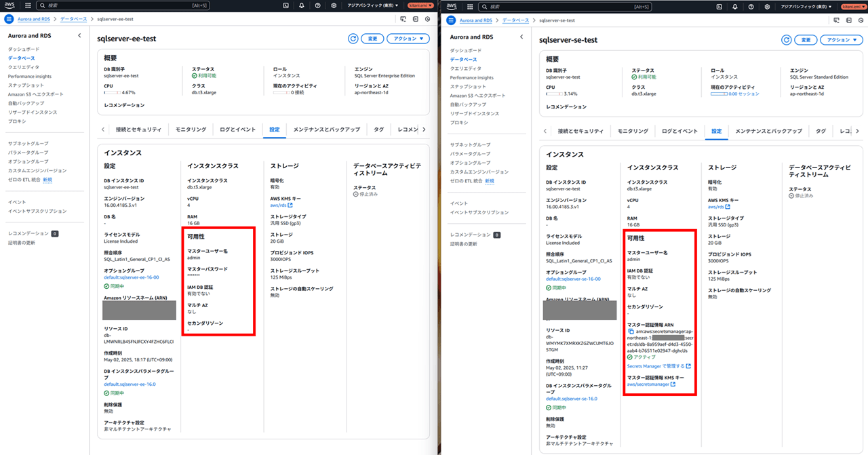This screenshot has height=455, width=868.
Task: Copy the master credentials ARN in sqlserver-se-test
Action: point(631,331)
